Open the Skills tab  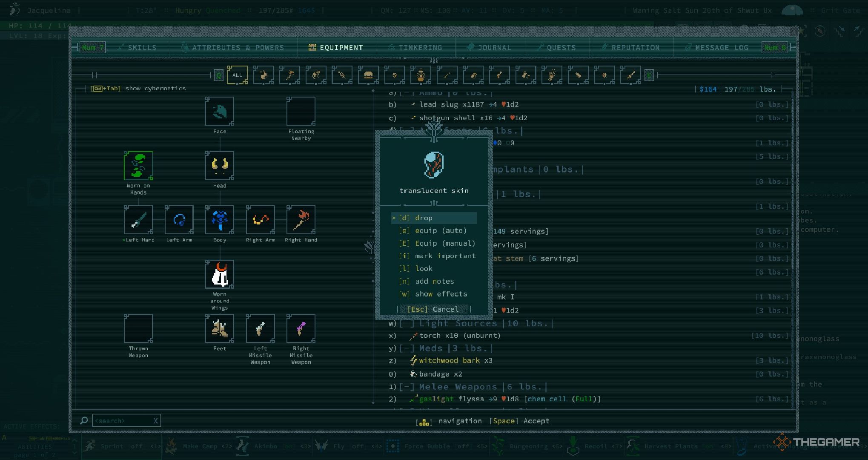click(x=138, y=47)
